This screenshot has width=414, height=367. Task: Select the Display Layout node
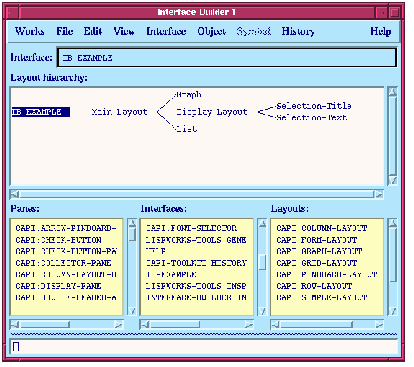coord(212,112)
